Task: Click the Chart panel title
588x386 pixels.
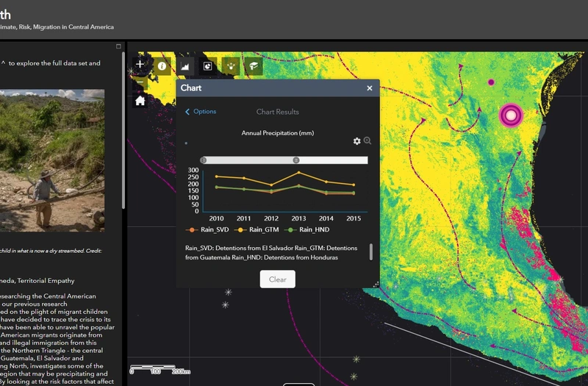Action: 191,87
